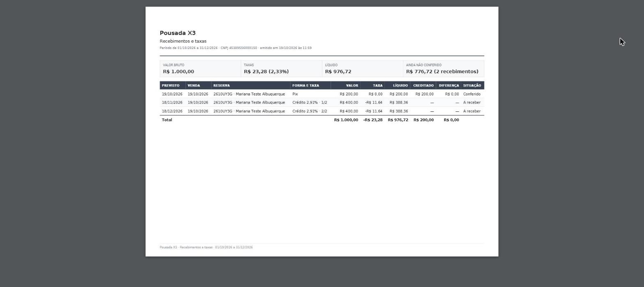Click the 18/11/2026 previsto date
644x287 pixels.
[172, 102]
